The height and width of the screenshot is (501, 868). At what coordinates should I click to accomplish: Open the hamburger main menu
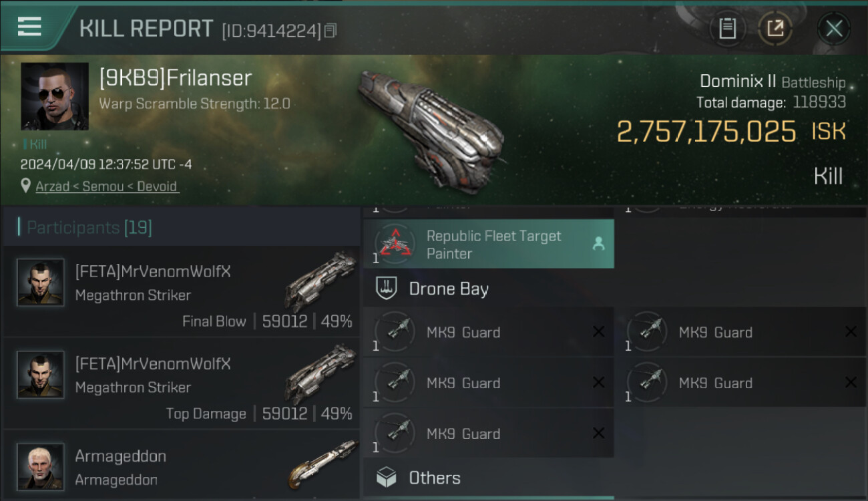coord(30,27)
